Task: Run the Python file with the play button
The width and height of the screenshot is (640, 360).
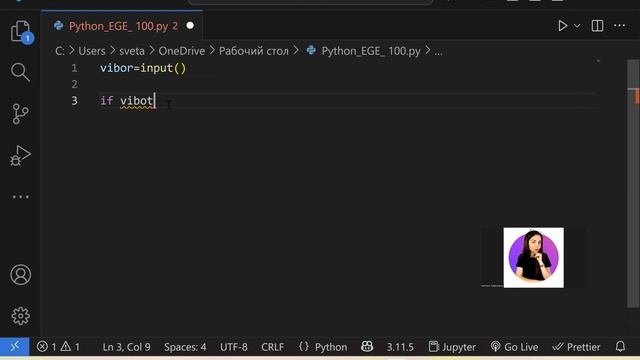Action: point(562,26)
